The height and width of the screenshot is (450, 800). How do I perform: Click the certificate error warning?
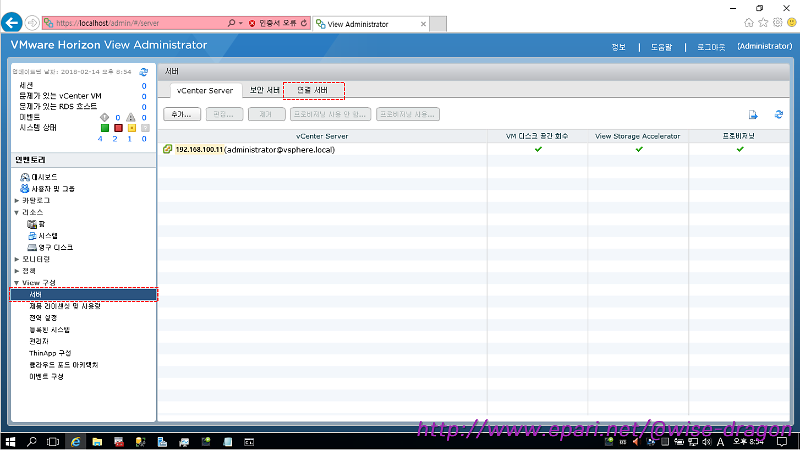[273, 23]
